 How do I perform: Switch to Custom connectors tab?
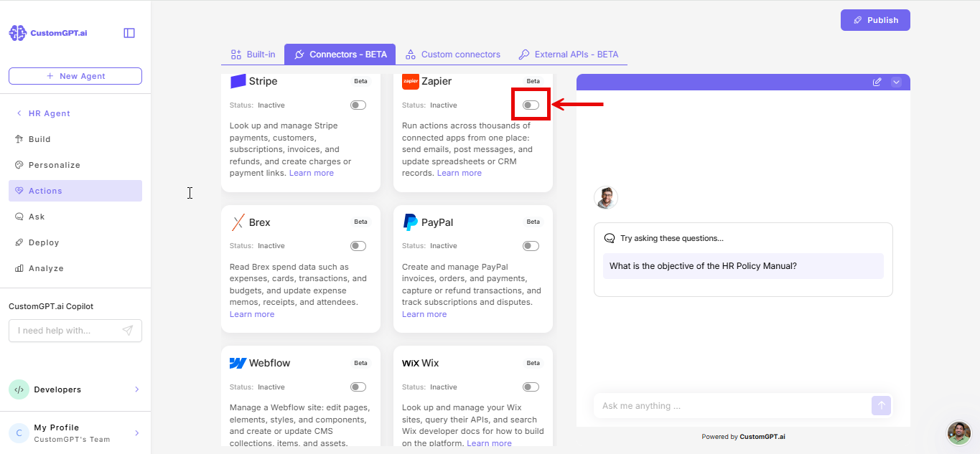point(453,55)
